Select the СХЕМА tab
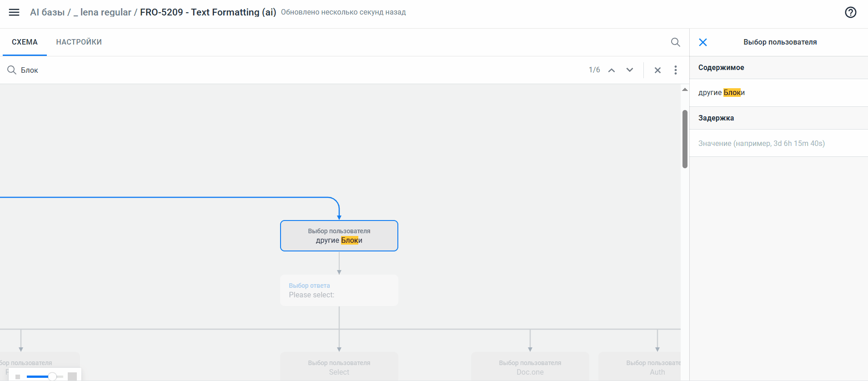Image resolution: width=868 pixels, height=381 pixels. (x=25, y=42)
